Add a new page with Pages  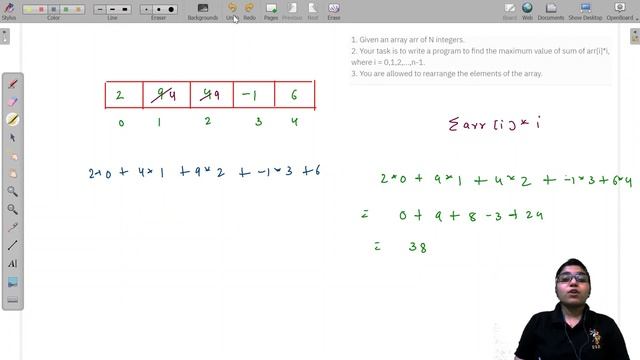271,11
